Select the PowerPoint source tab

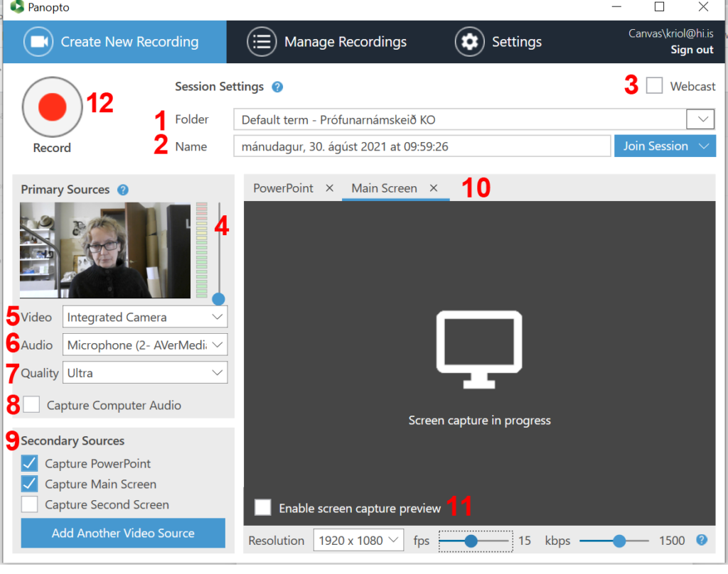tap(283, 188)
